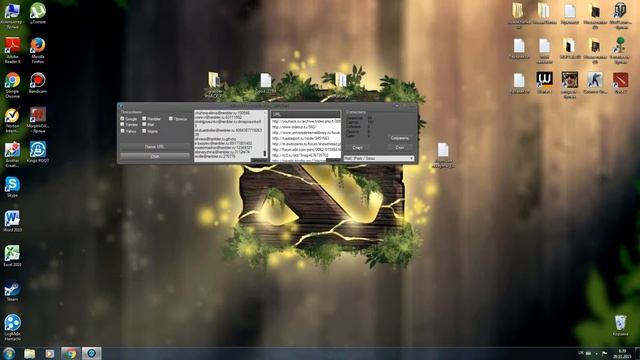This screenshot has height=360, width=640.
Task: Open the first folder icon at top right
Action: pyautogui.click(x=519, y=15)
